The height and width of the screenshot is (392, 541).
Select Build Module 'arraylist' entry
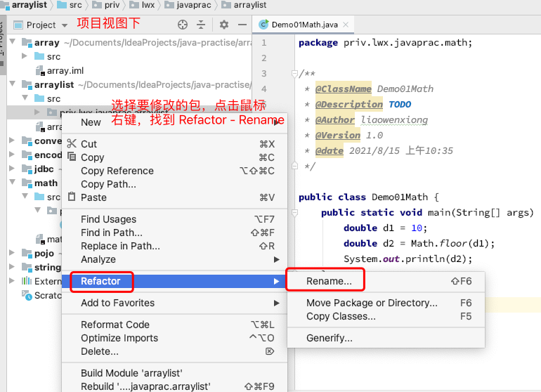[x=174, y=373]
